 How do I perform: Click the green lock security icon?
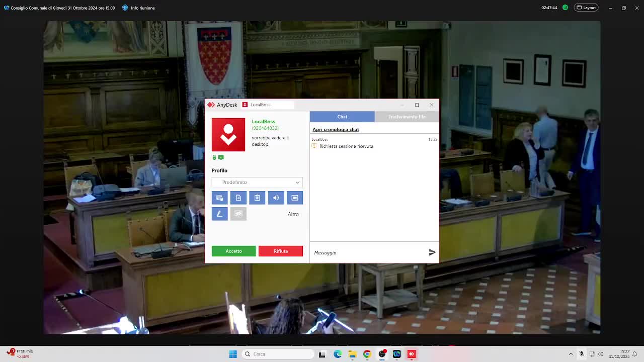[x=214, y=158]
